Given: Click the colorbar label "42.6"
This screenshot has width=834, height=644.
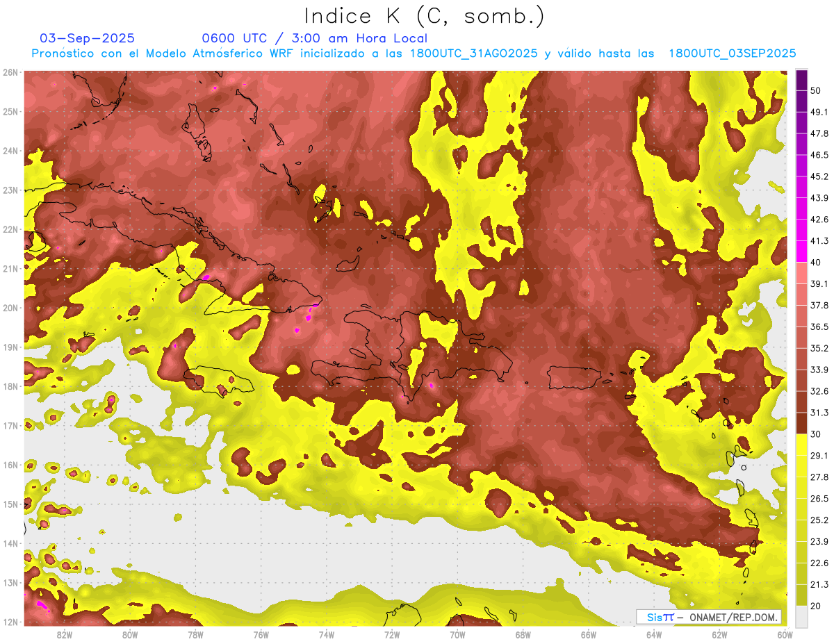Looking at the screenshot, I should 819,220.
